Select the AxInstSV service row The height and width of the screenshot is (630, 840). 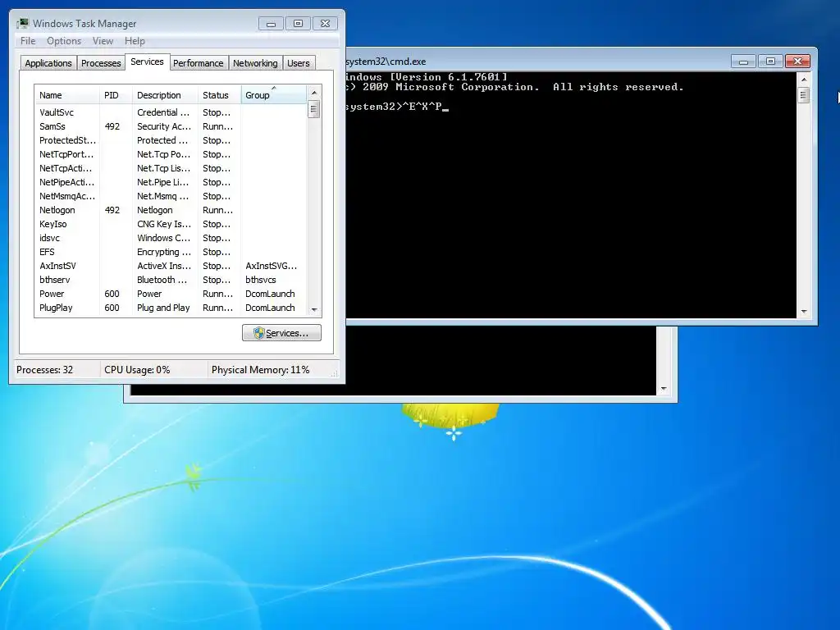click(171, 266)
